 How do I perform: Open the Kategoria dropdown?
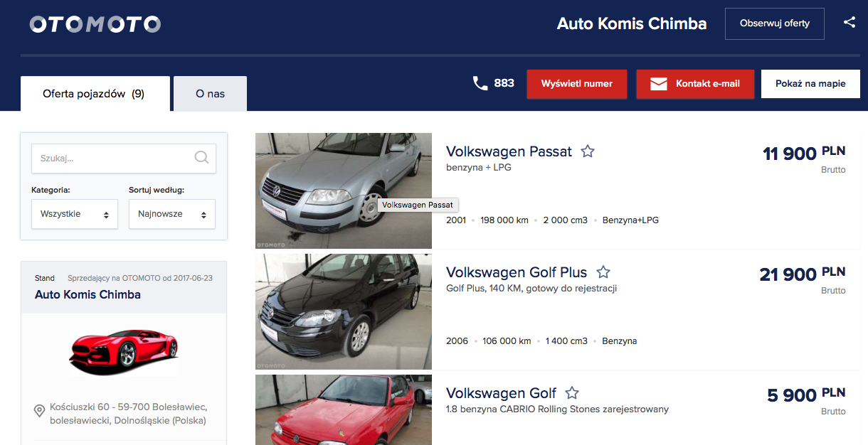click(x=75, y=214)
